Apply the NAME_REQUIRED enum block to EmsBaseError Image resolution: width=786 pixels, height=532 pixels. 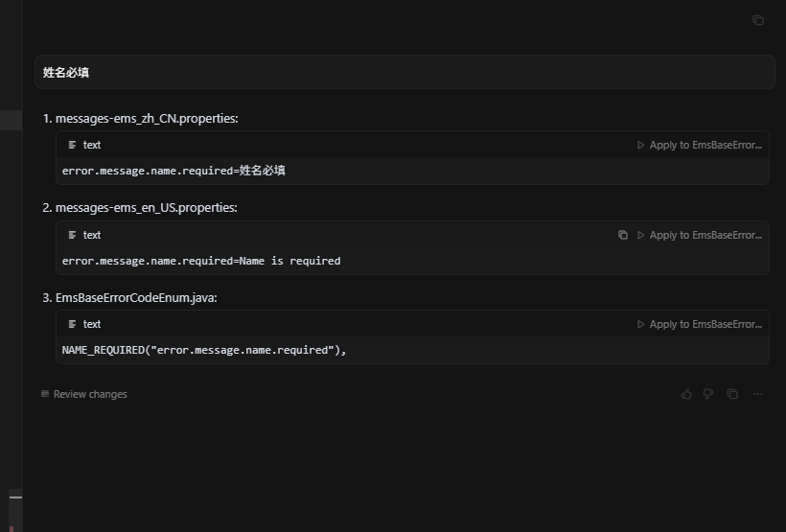click(700, 324)
